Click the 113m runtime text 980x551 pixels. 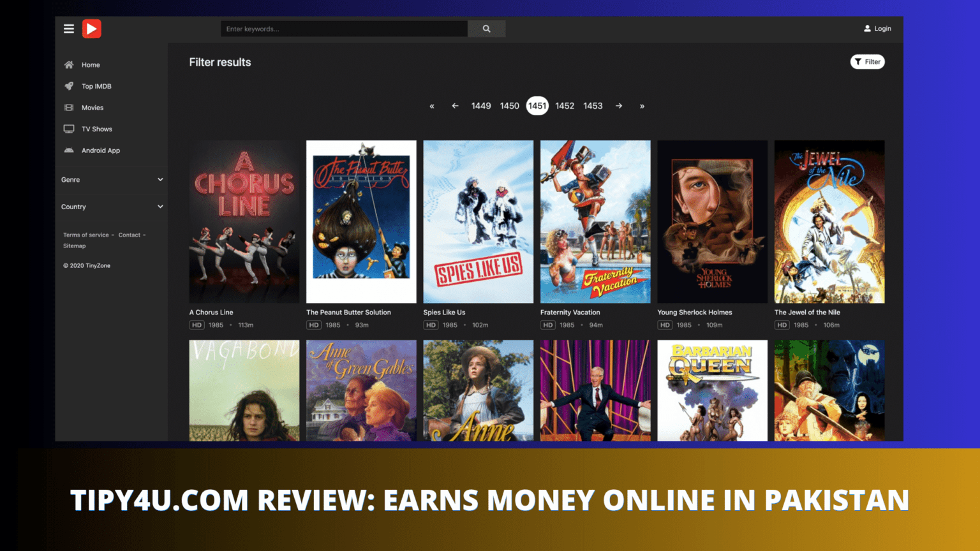(246, 325)
